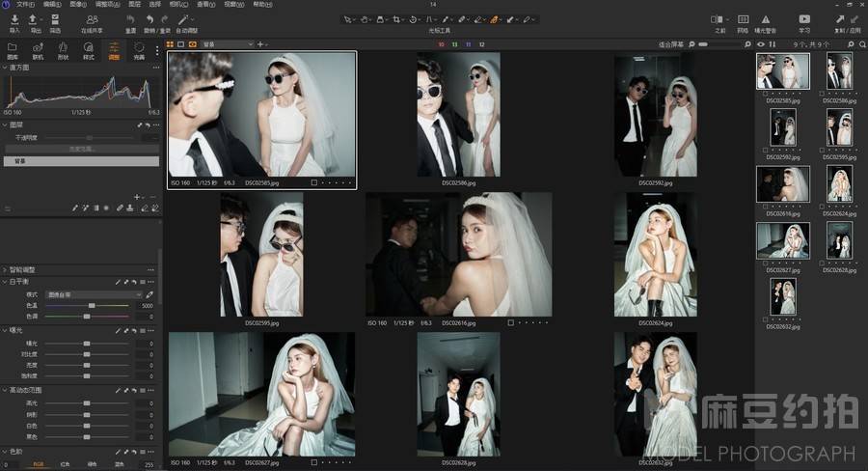Viewport: 868px width, 471px height.
Task: Click the white balance eyedropper picker icon
Action: tap(149, 294)
